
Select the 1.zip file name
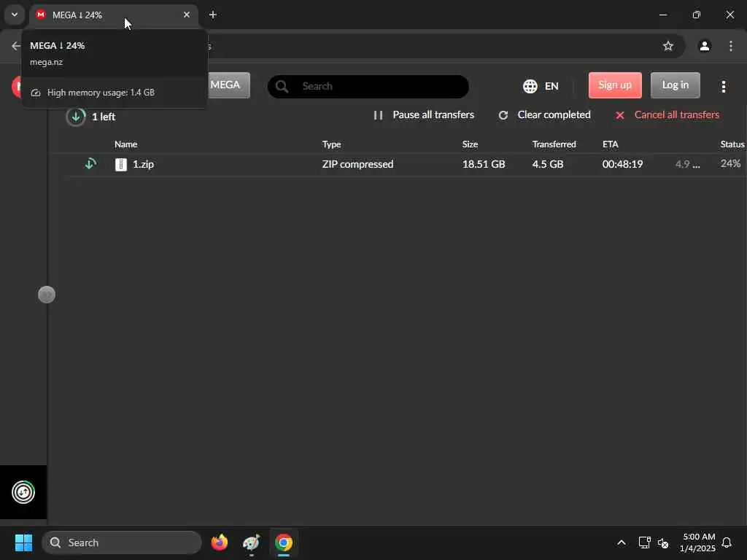point(144,164)
